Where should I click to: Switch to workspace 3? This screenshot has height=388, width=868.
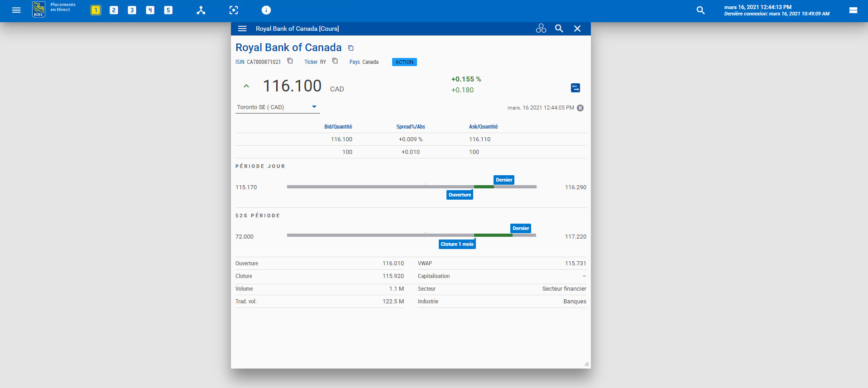[132, 10]
